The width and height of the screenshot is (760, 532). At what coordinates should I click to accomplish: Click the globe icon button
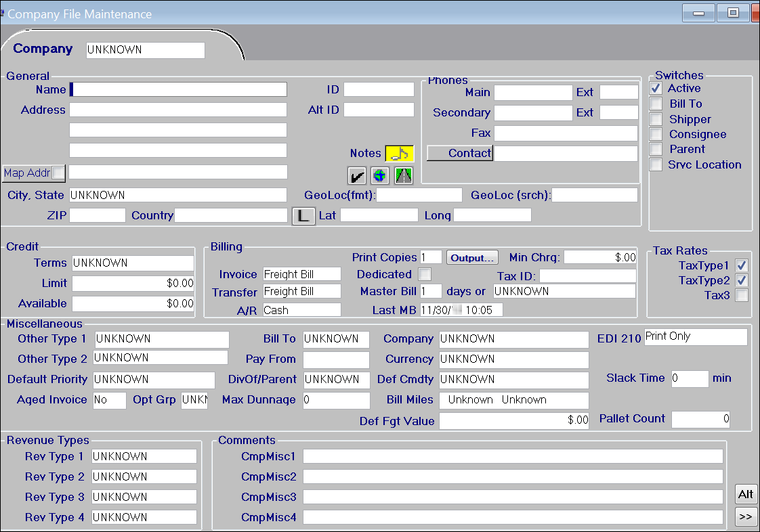380,176
